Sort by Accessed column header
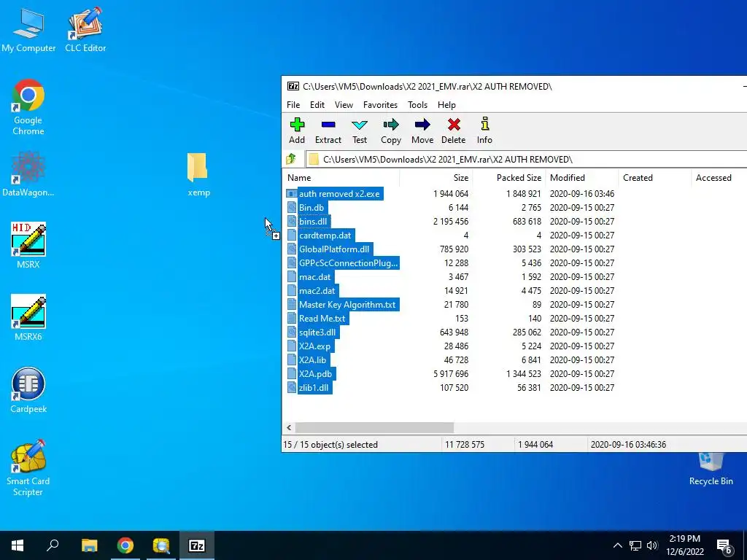747x560 pixels. coord(719,178)
